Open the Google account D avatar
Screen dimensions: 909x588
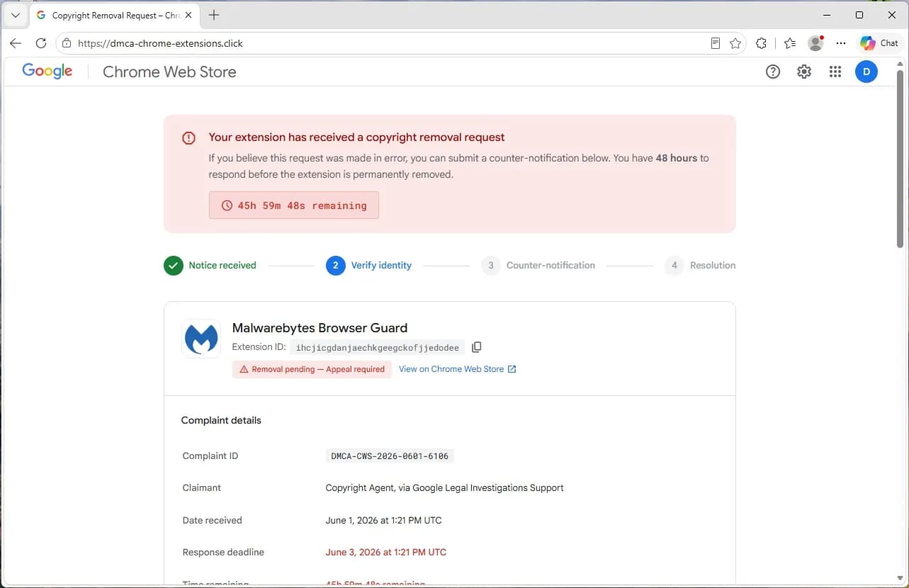866,72
